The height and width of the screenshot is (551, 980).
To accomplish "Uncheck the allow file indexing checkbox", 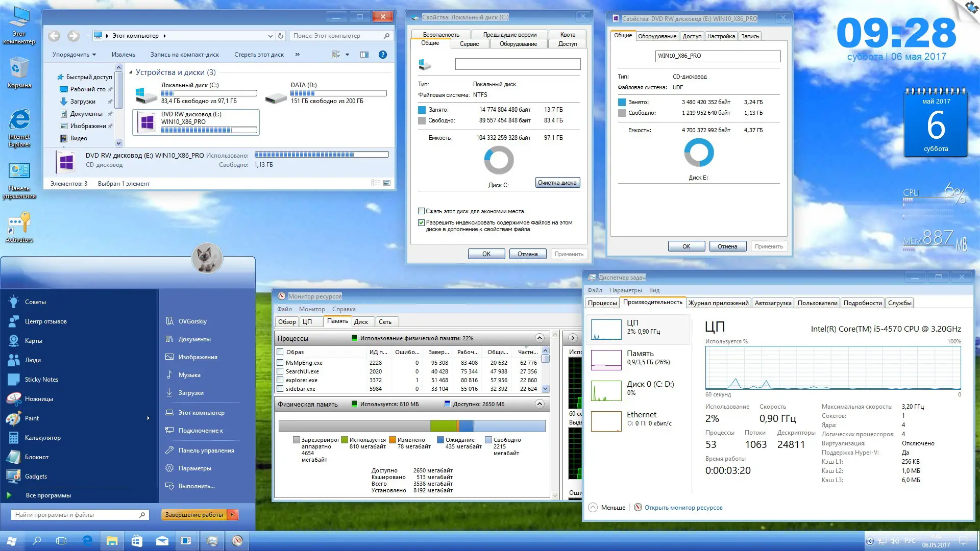I will tap(421, 222).
